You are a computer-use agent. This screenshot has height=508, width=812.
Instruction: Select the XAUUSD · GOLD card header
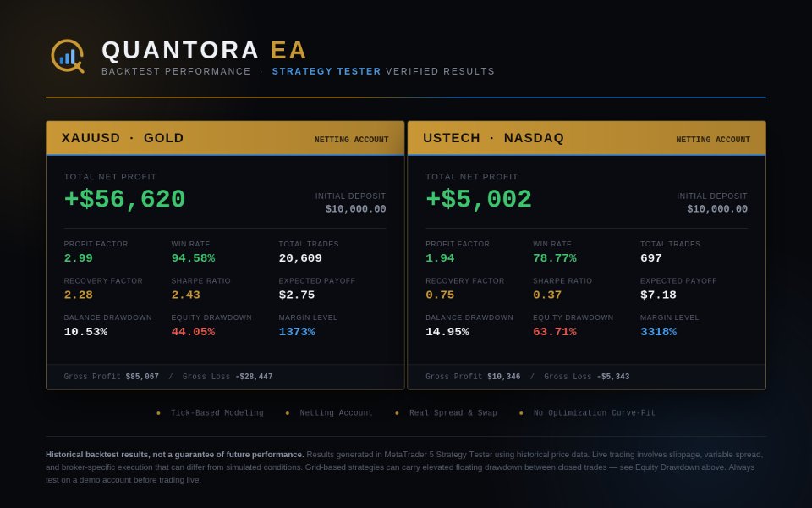tap(225, 138)
